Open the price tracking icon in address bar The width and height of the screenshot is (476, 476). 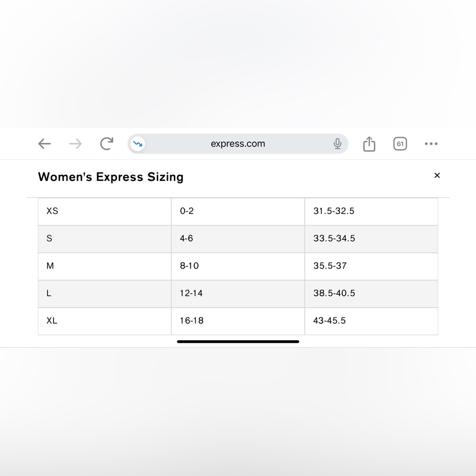(138, 144)
